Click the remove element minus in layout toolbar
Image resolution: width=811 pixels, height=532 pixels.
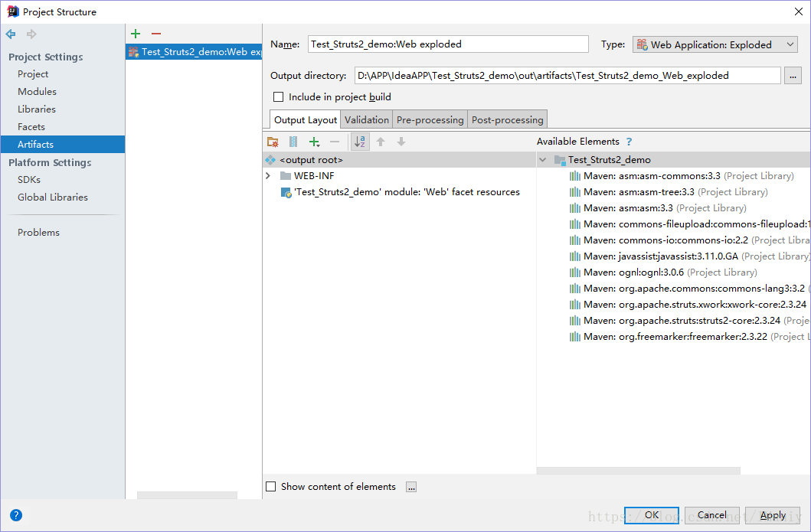[x=335, y=142]
